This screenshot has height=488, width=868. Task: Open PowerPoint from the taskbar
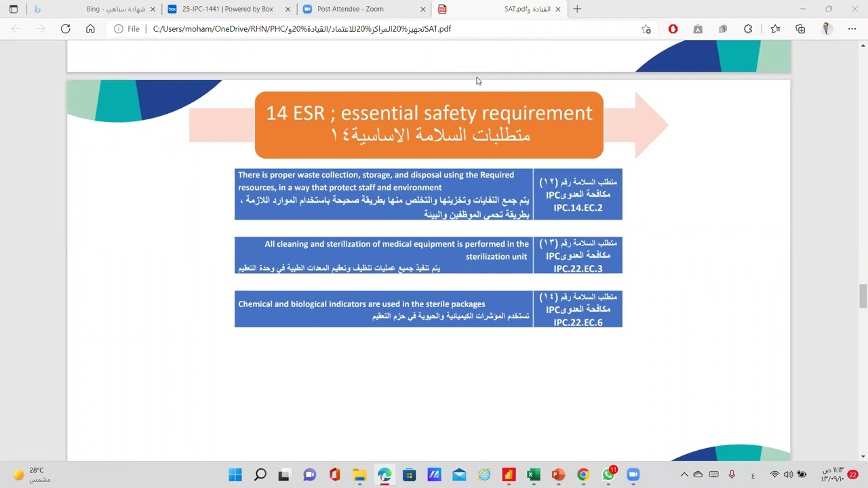[558, 474]
